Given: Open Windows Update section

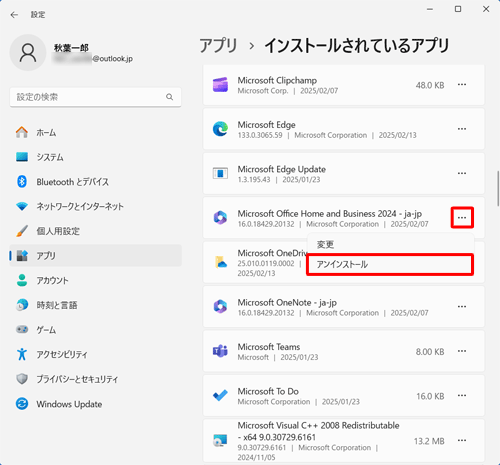Looking at the screenshot, I should pyautogui.click(x=95, y=404).
